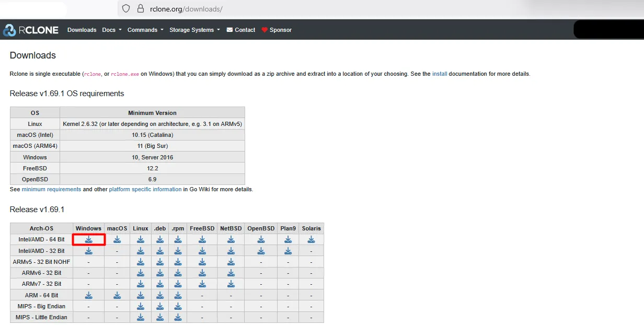Click the Downloads page heading
This screenshot has height=325, width=644.
tap(33, 55)
